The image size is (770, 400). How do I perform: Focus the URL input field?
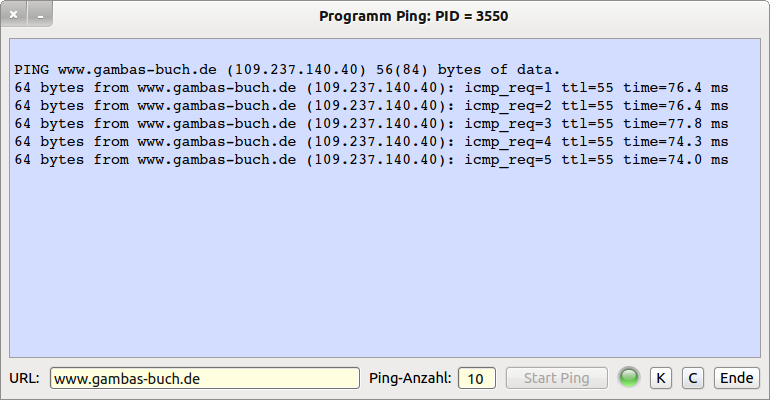[204, 378]
